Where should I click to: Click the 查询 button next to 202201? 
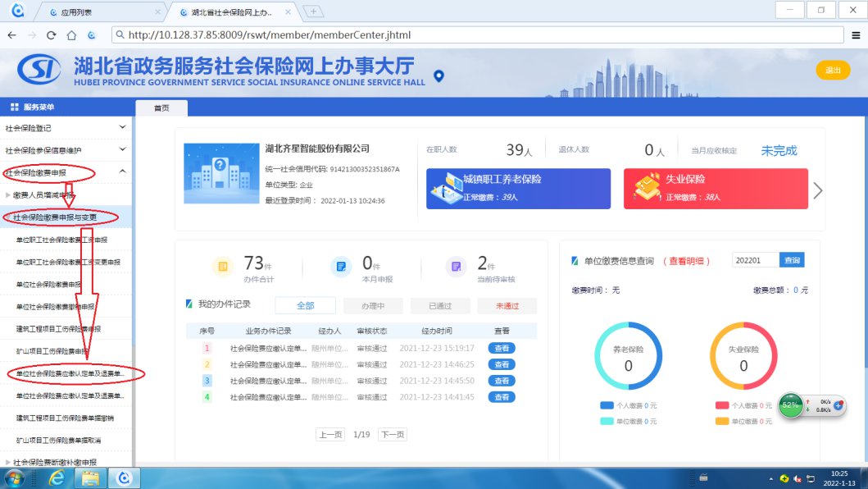coord(792,260)
